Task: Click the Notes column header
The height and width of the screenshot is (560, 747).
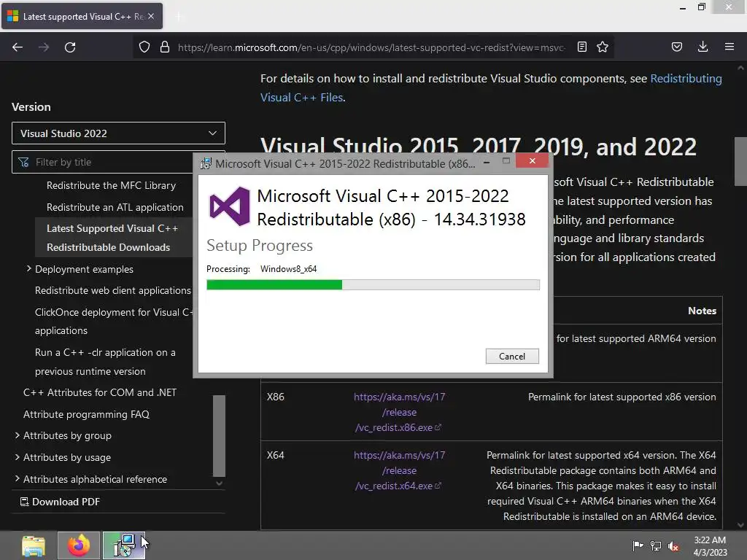Action: point(702,311)
